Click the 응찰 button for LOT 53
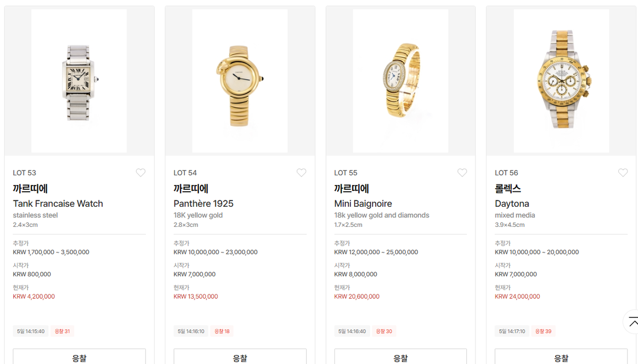Screen dimensions: 638x364 pyautogui.click(x=79, y=357)
